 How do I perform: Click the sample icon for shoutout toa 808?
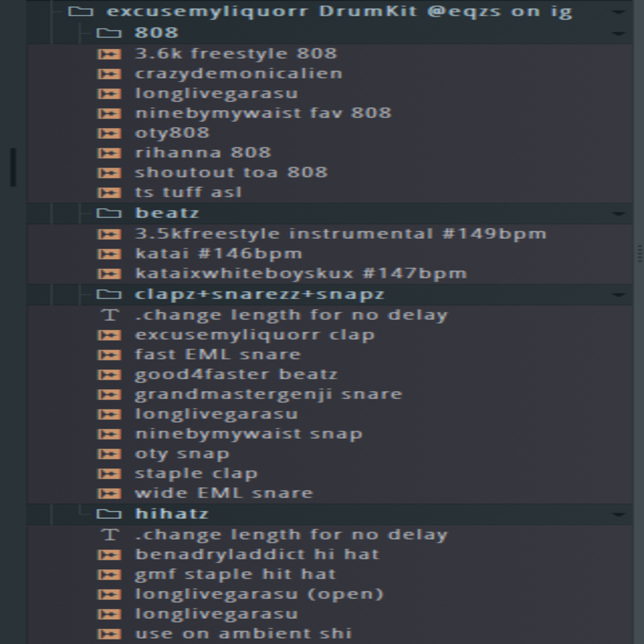coord(109,173)
